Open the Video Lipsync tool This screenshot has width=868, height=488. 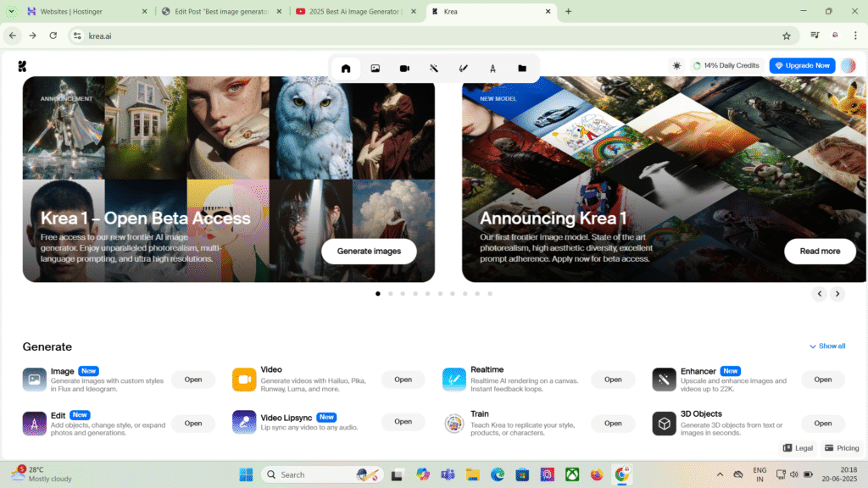point(403,422)
